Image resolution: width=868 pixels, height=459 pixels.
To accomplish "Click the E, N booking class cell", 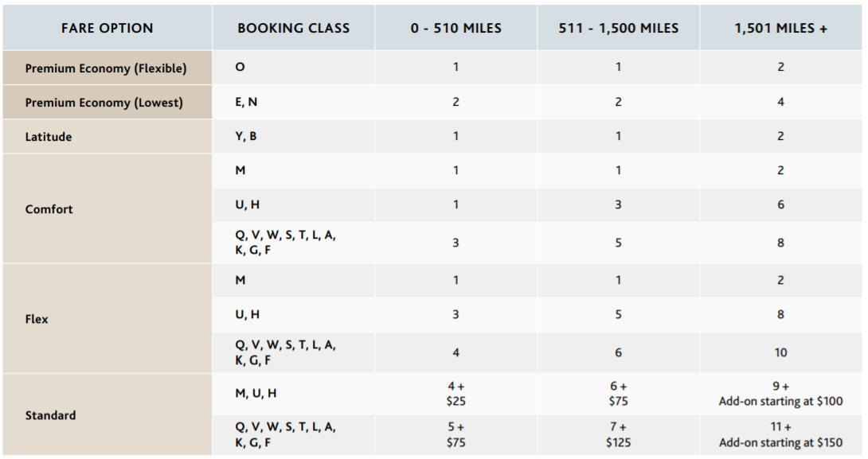I will [246, 103].
